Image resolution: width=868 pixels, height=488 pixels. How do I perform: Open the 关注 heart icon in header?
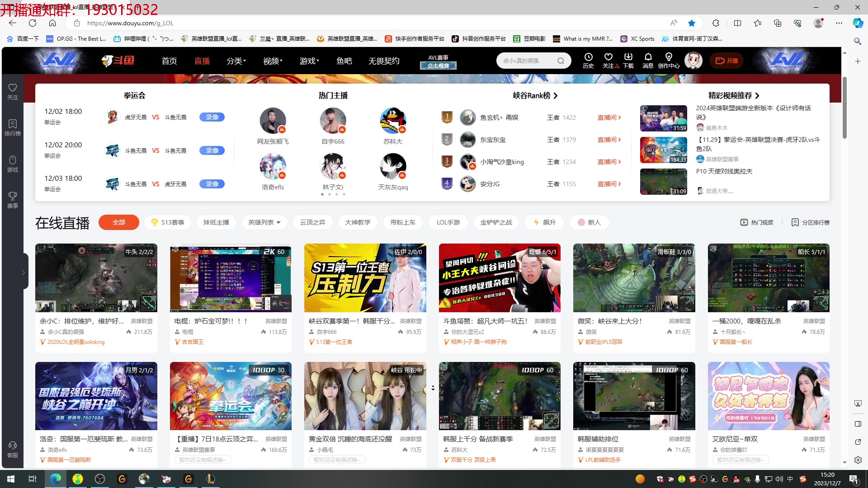pyautogui.click(x=609, y=61)
